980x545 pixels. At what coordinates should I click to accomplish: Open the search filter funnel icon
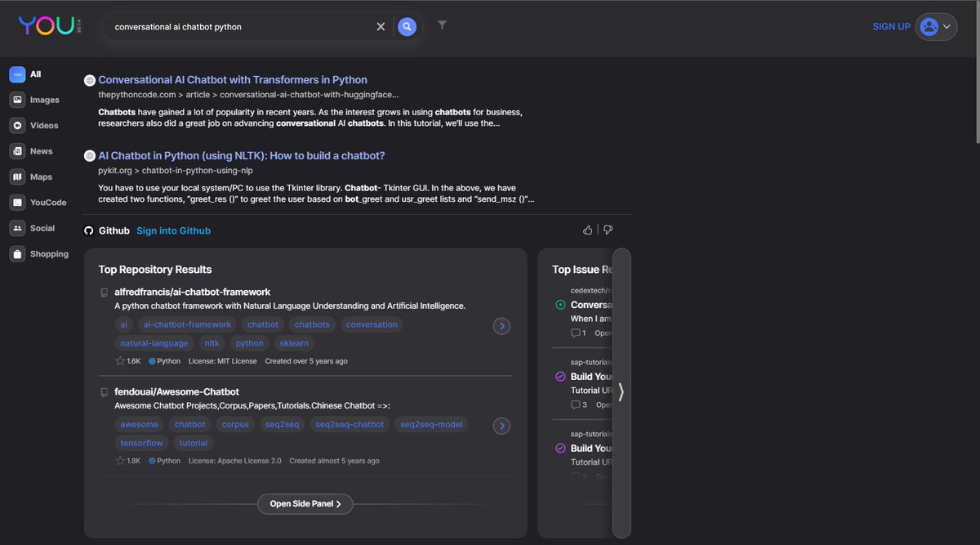[x=442, y=25]
